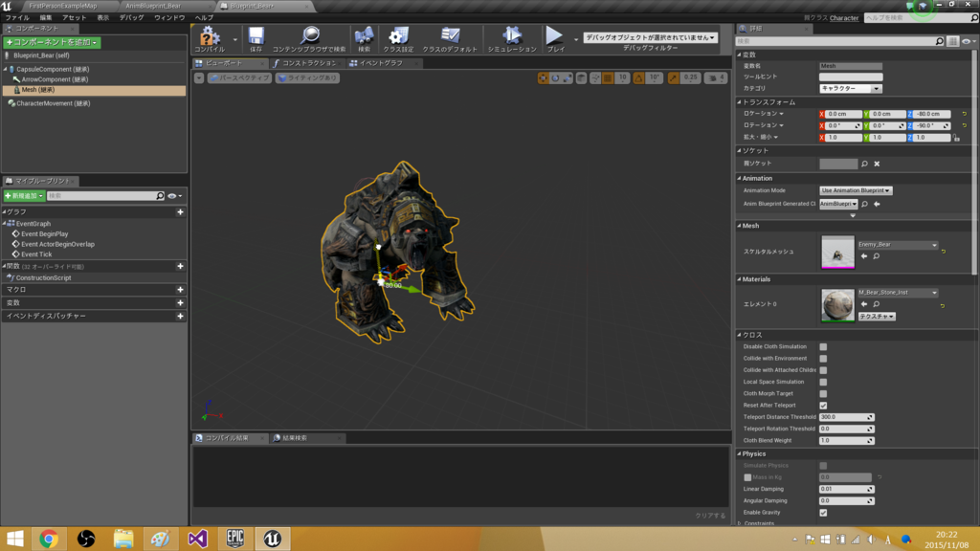Viewport: 980px width, 551px height.
Task: Open the Animation Mode dropdown
Action: pos(856,190)
